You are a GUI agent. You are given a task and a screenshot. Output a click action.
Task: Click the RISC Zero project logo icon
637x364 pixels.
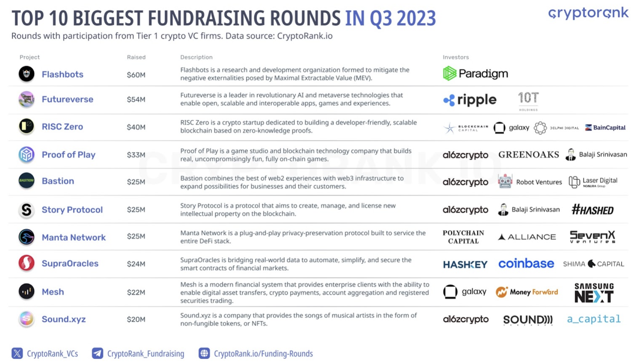[x=26, y=126]
